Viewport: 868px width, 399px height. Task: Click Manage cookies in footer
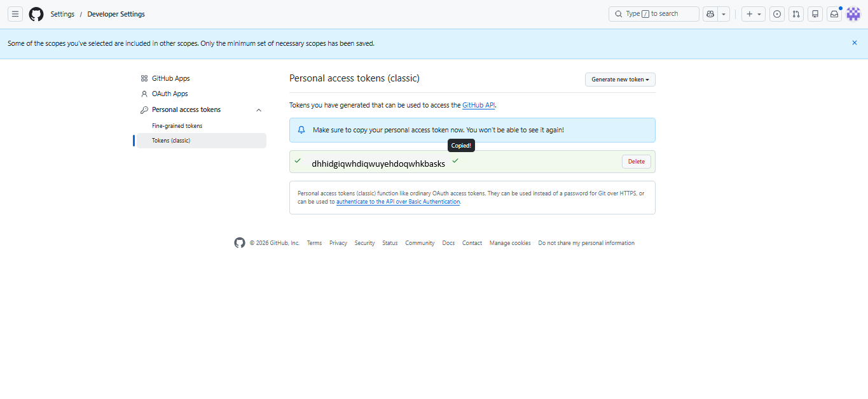click(510, 243)
